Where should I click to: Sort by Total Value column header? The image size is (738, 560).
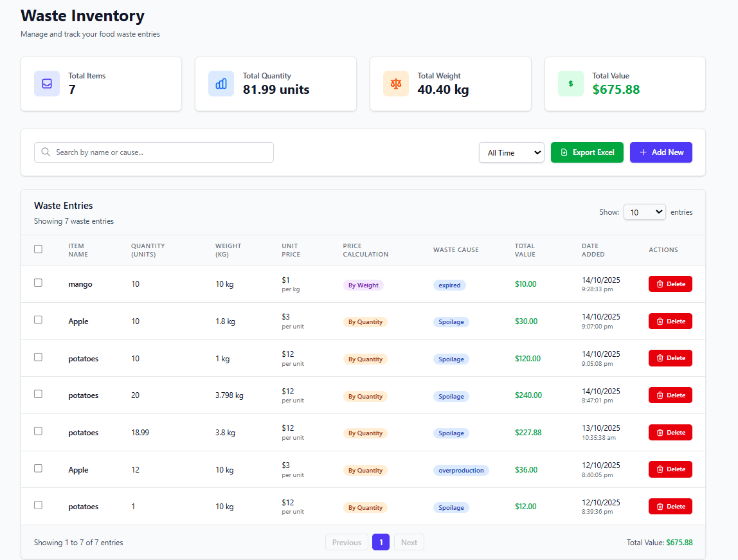pos(525,250)
